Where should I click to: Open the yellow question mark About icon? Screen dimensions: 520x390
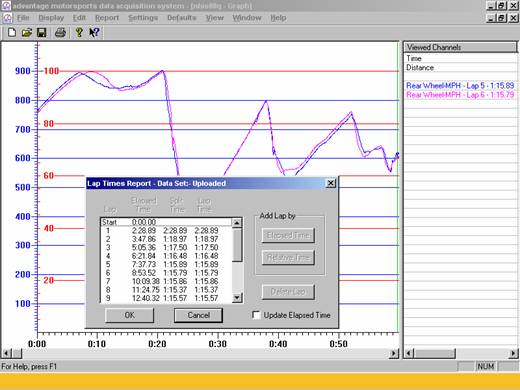[79, 32]
